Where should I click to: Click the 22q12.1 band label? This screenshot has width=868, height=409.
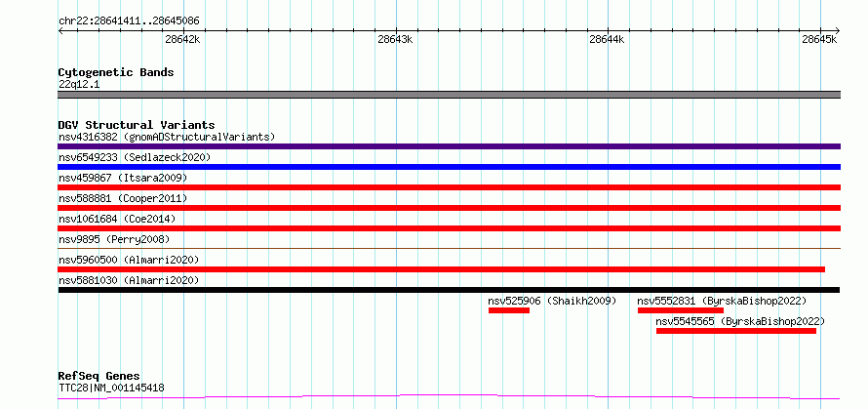(79, 85)
